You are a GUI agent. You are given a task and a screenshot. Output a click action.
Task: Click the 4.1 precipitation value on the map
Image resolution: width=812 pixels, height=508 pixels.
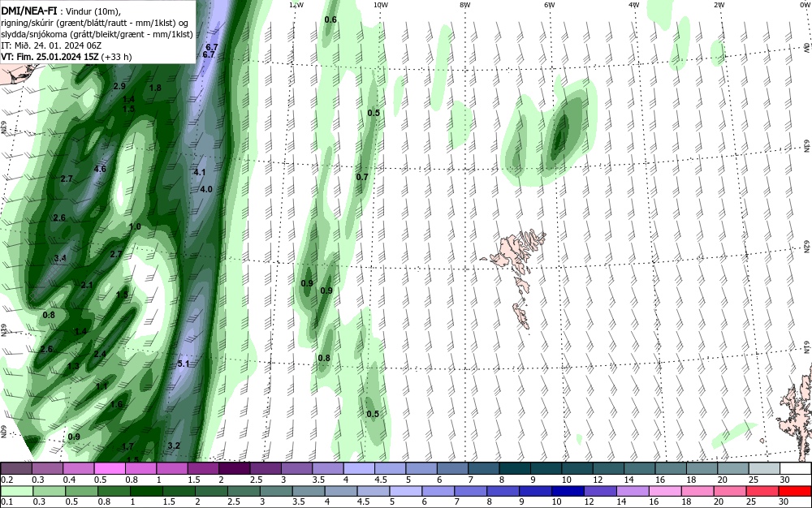pyautogui.click(x=200, y=172)
